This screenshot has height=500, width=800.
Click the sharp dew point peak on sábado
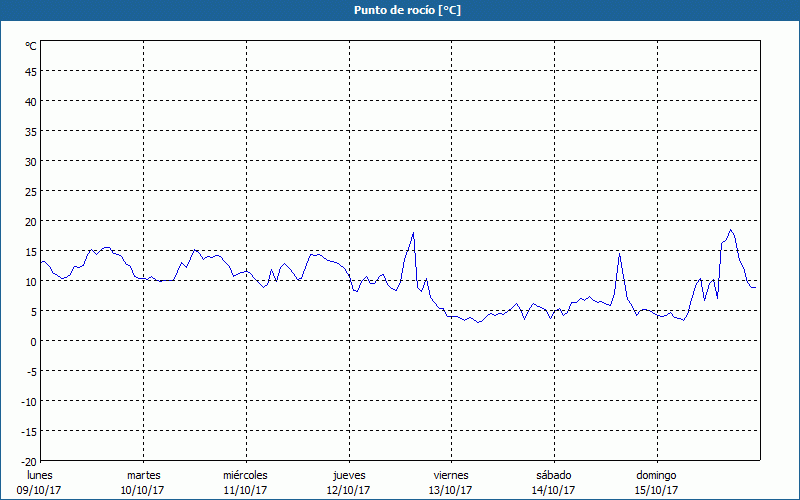point(620,253)
